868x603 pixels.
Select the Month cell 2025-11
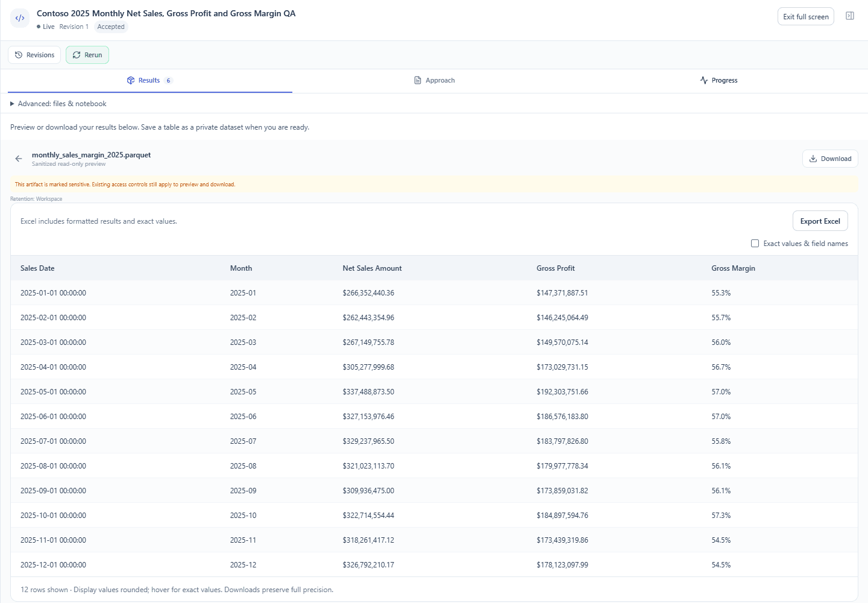pos(243,540)
